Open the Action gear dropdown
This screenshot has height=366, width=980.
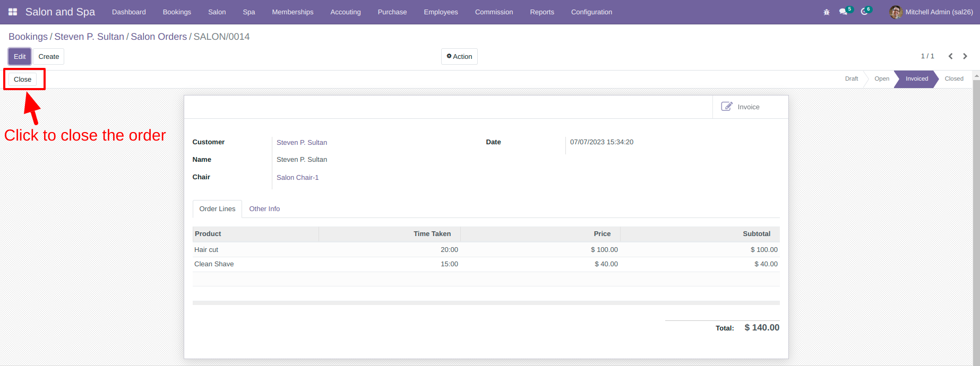(459, 56)
